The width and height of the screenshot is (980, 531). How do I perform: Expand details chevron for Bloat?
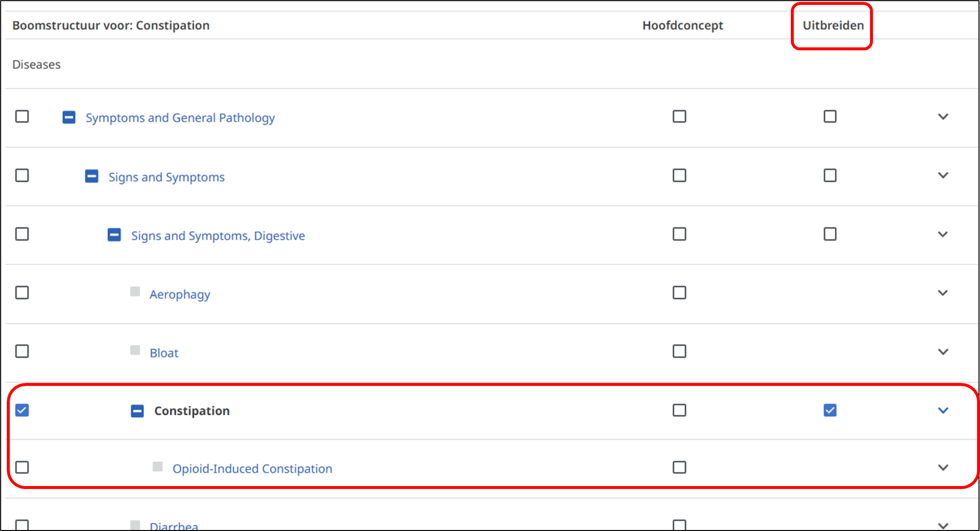pos(943,351)
